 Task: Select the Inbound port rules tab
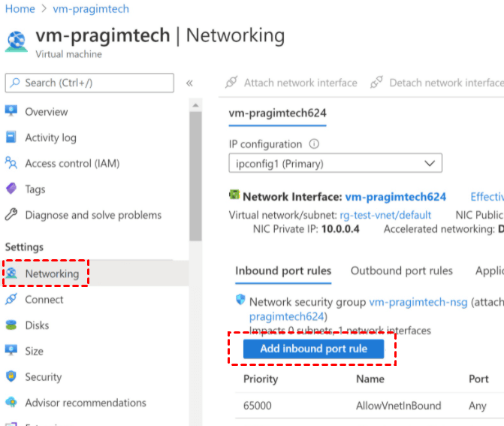click(283, 271)
